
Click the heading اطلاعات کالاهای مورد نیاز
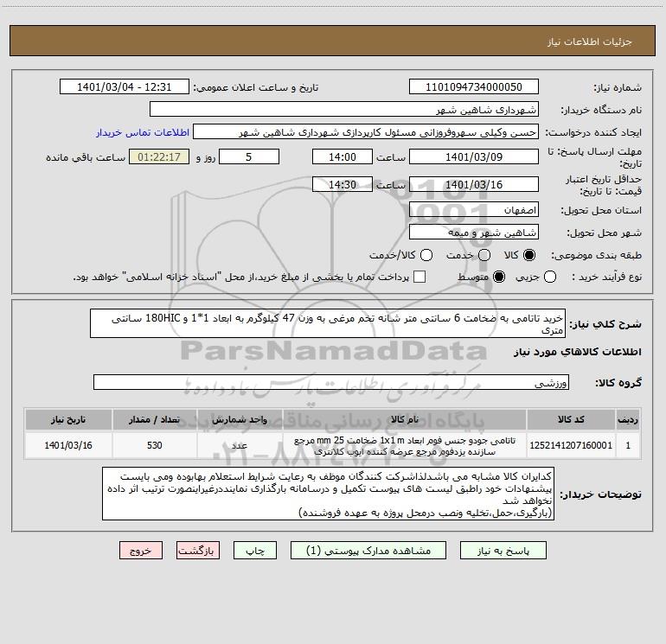click(577, 352)
